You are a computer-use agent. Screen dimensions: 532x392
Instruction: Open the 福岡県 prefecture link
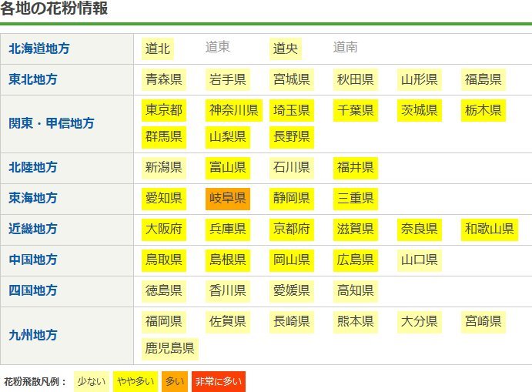[163, 321]
